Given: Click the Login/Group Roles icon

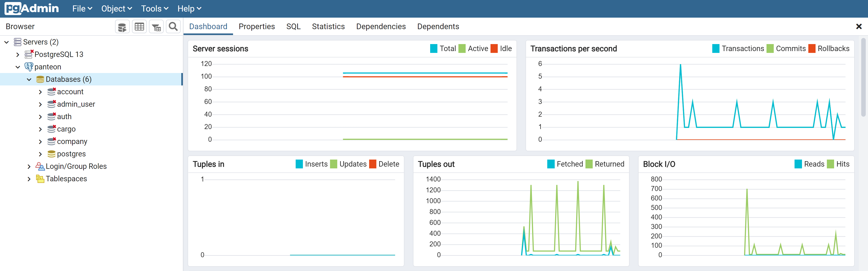Looking at the screenshot, I should [x=40, y=166].
